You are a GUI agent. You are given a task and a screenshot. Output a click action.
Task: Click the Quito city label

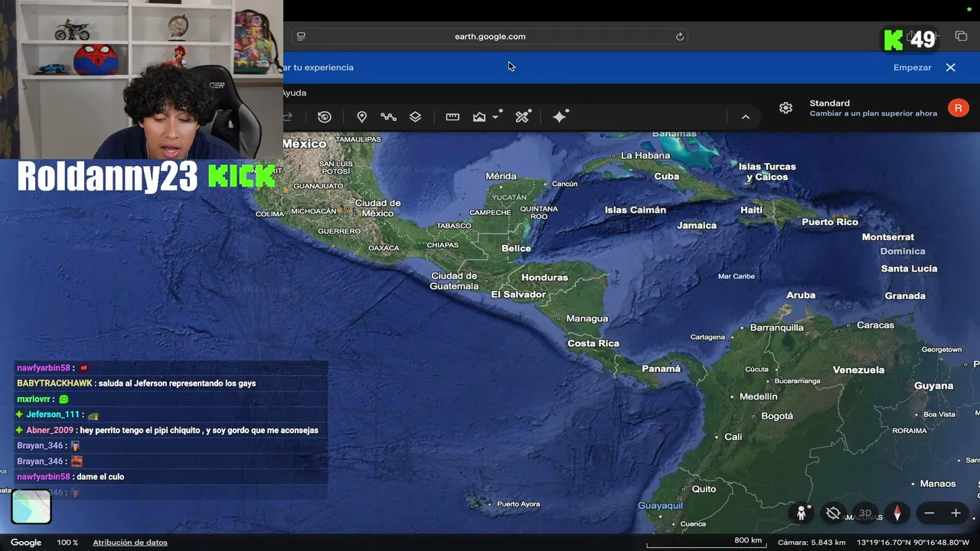[x=704, y=489]
